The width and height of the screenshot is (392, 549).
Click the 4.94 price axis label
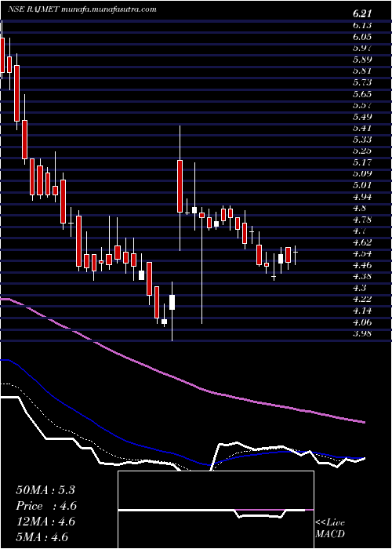click(x=362, y=196)
